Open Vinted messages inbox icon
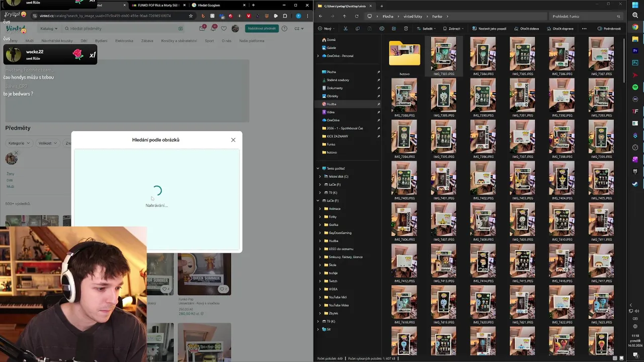This screenshot has height=362, width=644. (x=202, y=29)
